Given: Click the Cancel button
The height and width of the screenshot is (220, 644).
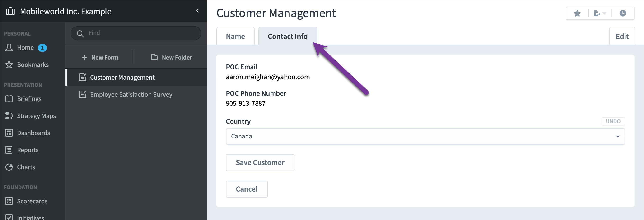Looking at the screenshot, I should coord(247,189).
